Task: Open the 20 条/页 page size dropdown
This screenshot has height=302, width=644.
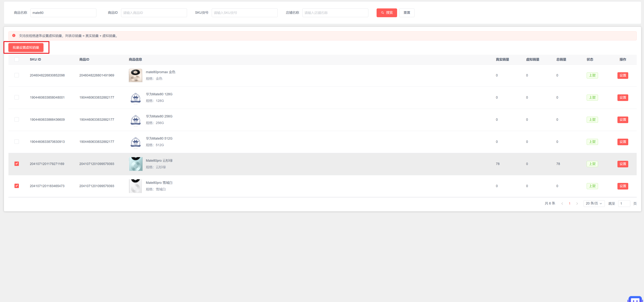Action: click(594, 203)
